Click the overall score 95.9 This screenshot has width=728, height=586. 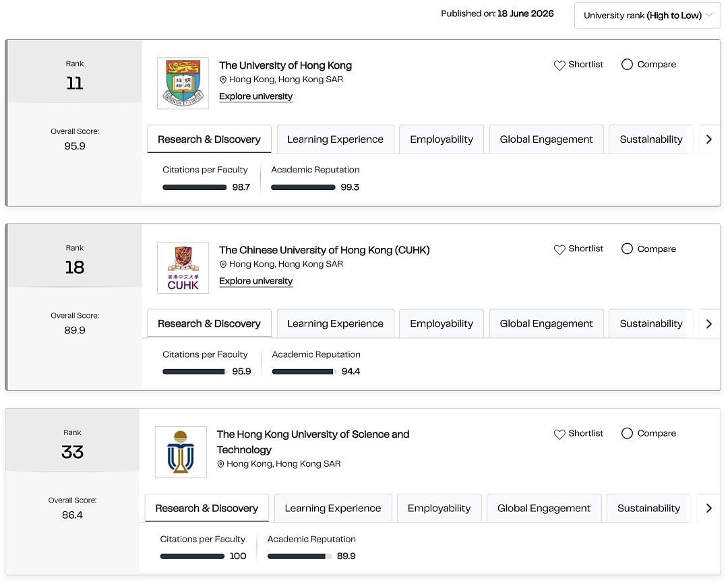point(75,146)
